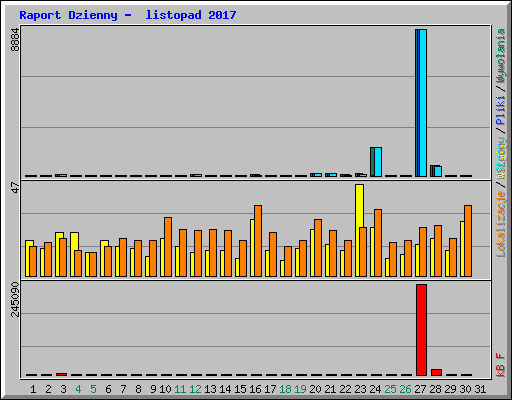The height and width of the screenshot is (400, 512).
Task: Click the orange bar for day 10
Action: click(x=168, y=247)
